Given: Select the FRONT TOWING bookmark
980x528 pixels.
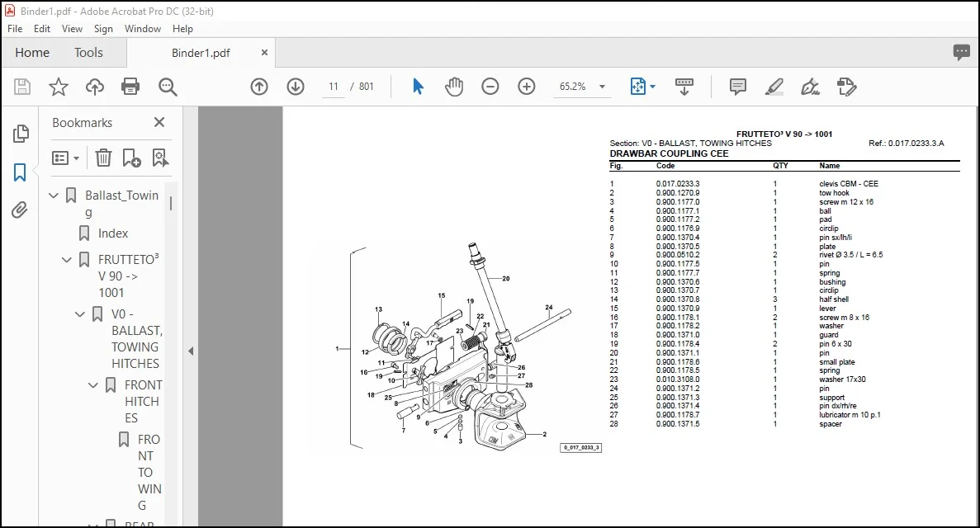Looking at the screenshot, I should [149, 473].
